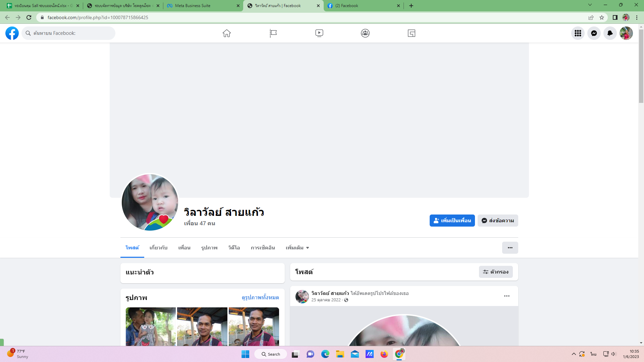Open post options three-dots menu
The width and height of the screenshot is (644, 362).
pos(506,296)
